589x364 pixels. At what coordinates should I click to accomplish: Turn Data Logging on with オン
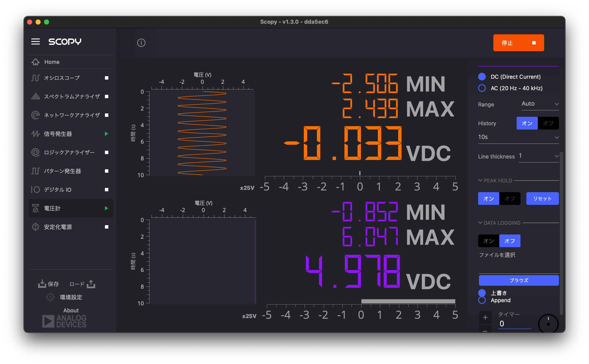489,241
